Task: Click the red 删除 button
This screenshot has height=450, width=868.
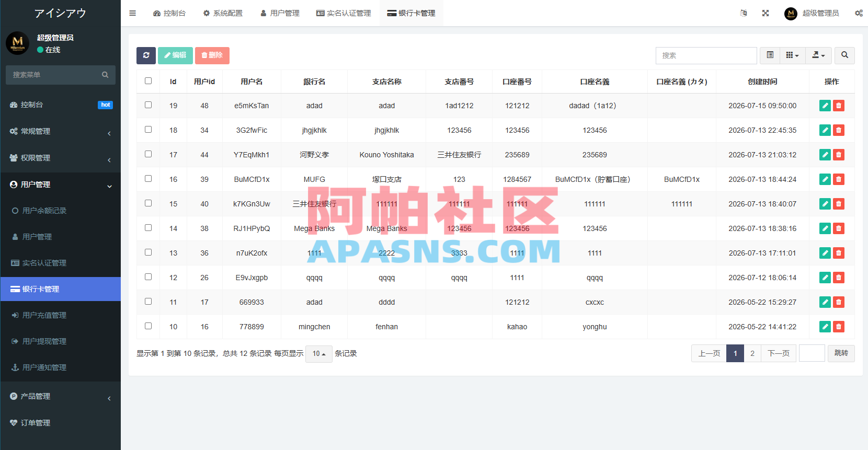Action: pyautogui.click(x=212, y=55)
